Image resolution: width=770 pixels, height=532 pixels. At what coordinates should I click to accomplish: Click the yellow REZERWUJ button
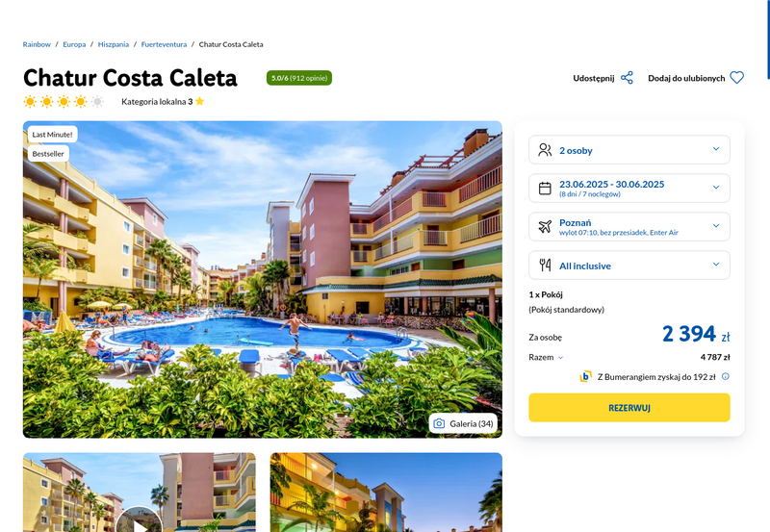coord(629,407)
